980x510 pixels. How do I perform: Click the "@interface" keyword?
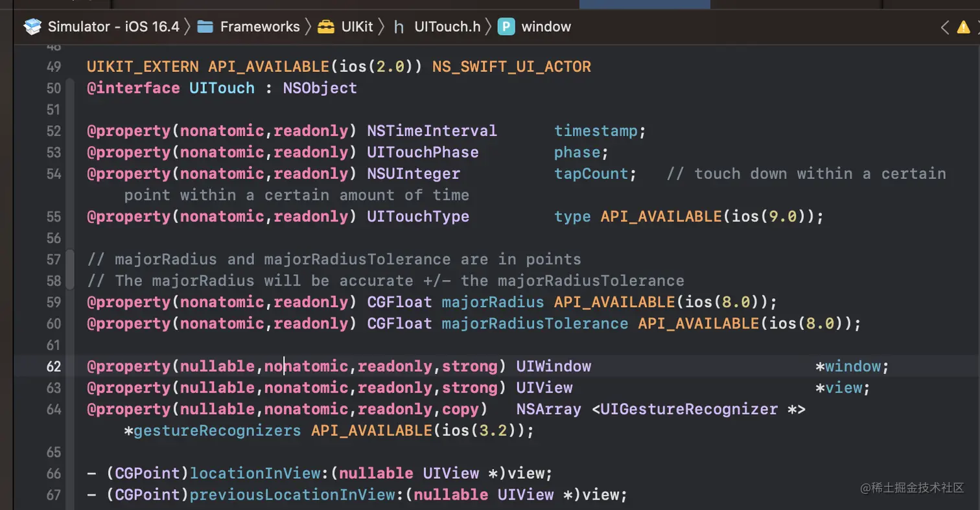click(134, 88)
